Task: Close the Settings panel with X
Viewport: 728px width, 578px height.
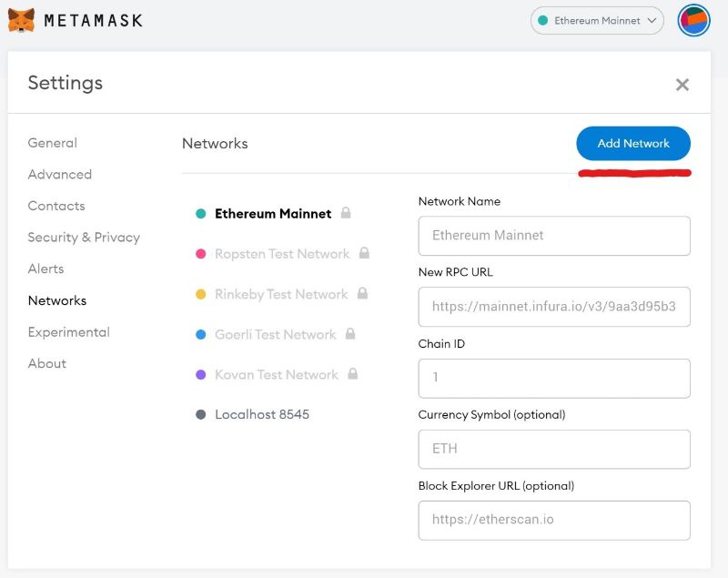Action: tap(682, 85)
